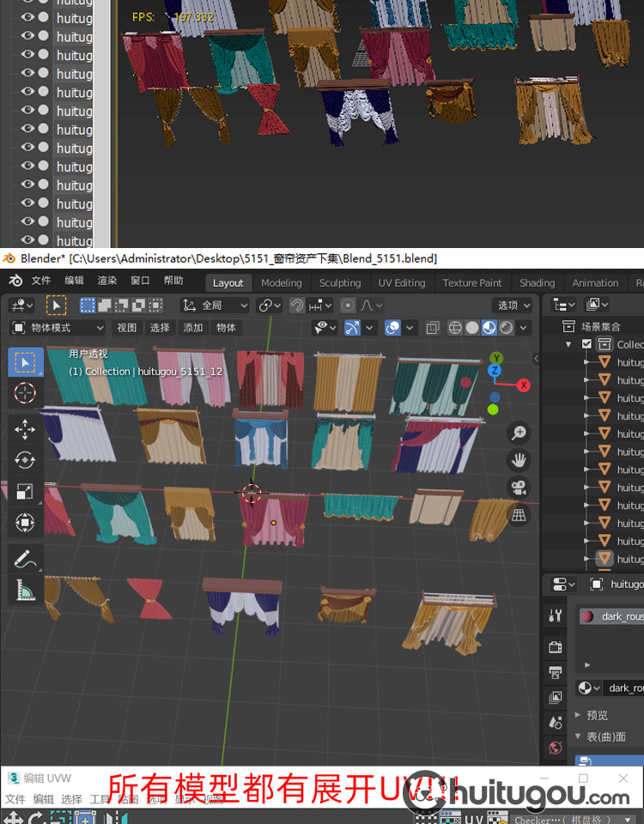Open the 全局 orientation dropdown
The image size is (644, 824).
pyautogui.click(x=215, y=306)
